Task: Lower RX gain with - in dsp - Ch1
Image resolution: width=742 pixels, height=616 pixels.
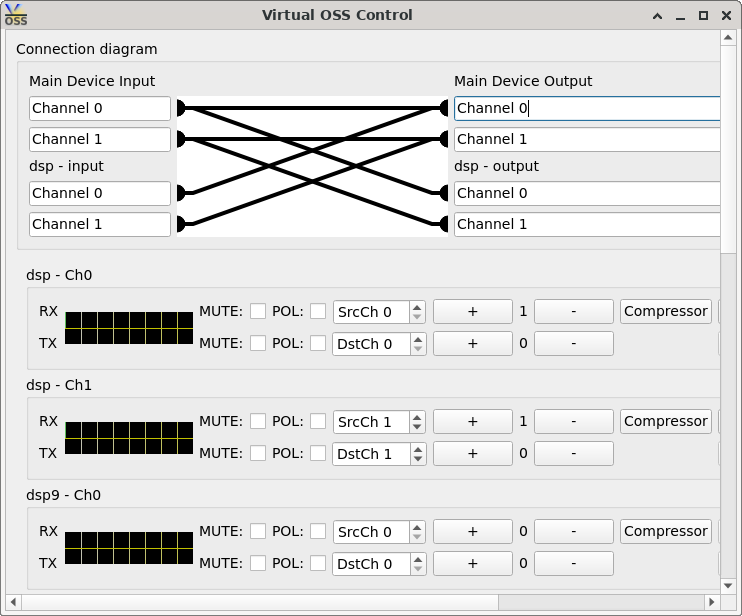Action: click(574, 422)
